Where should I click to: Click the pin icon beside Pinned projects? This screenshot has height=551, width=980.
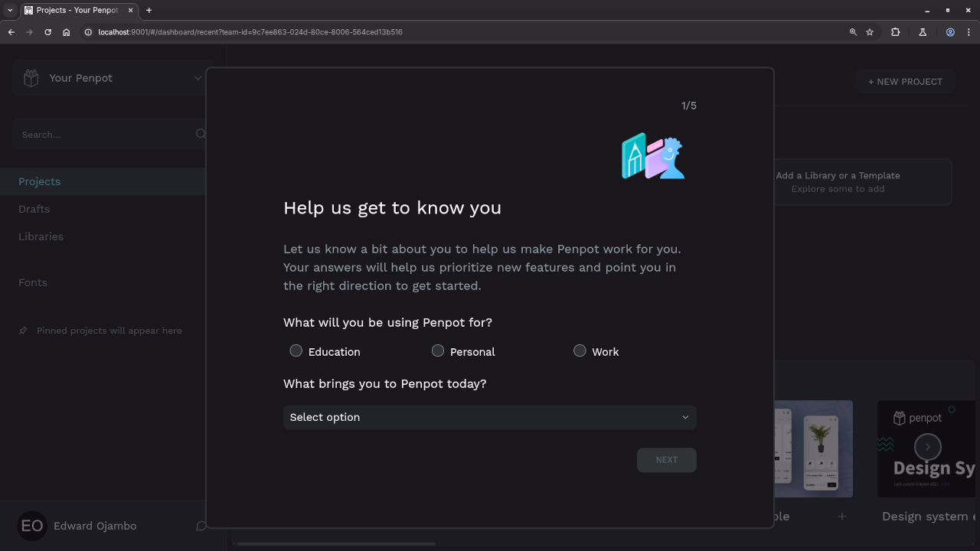point(23,331)
